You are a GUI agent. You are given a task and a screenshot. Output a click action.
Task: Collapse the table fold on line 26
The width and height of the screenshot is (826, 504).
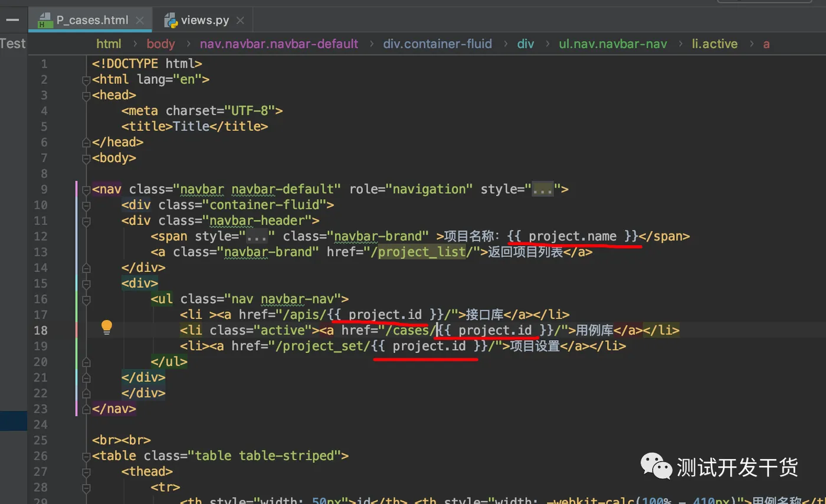coord(86,456)
